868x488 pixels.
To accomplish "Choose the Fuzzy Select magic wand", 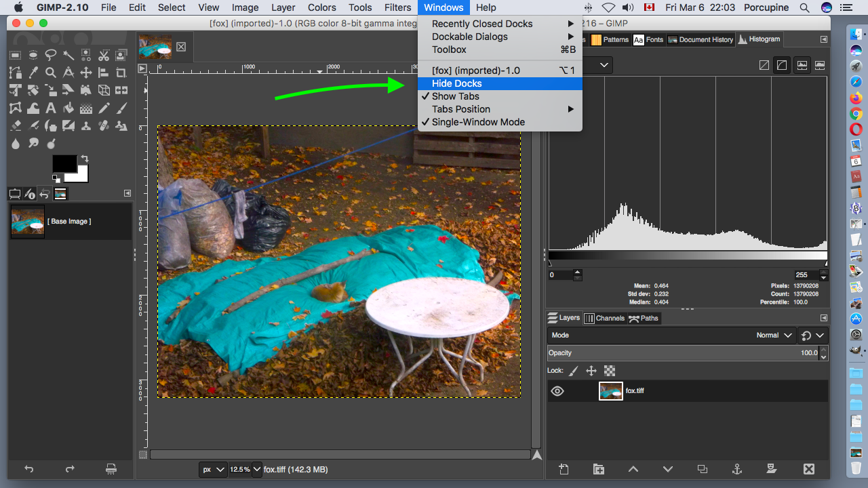I will click(68, 55).
